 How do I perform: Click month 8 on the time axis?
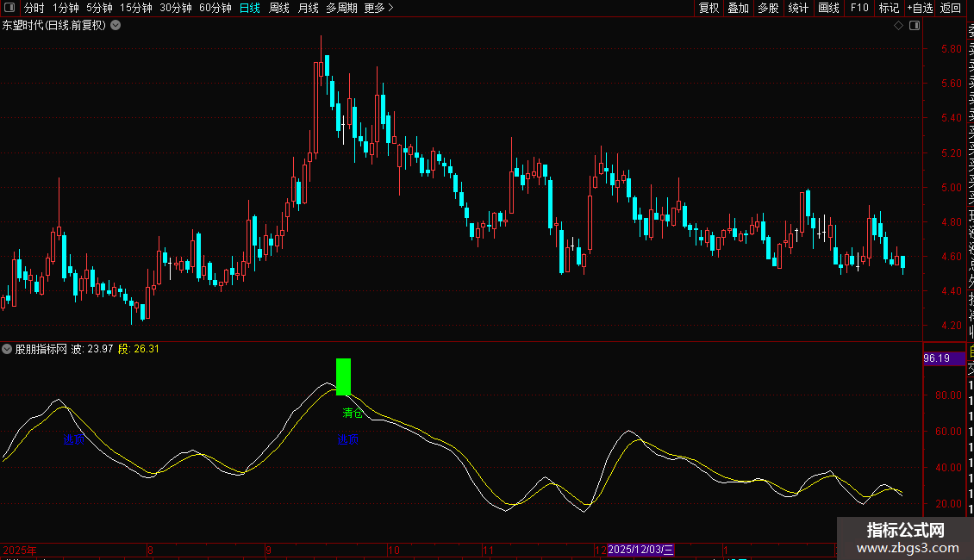click(x=150, y=550)
